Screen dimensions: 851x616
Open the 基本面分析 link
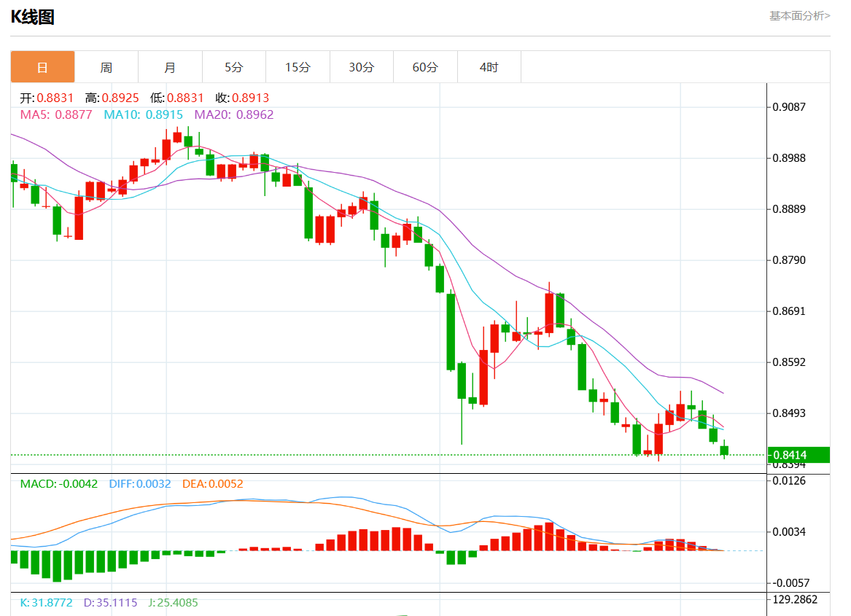799,15
